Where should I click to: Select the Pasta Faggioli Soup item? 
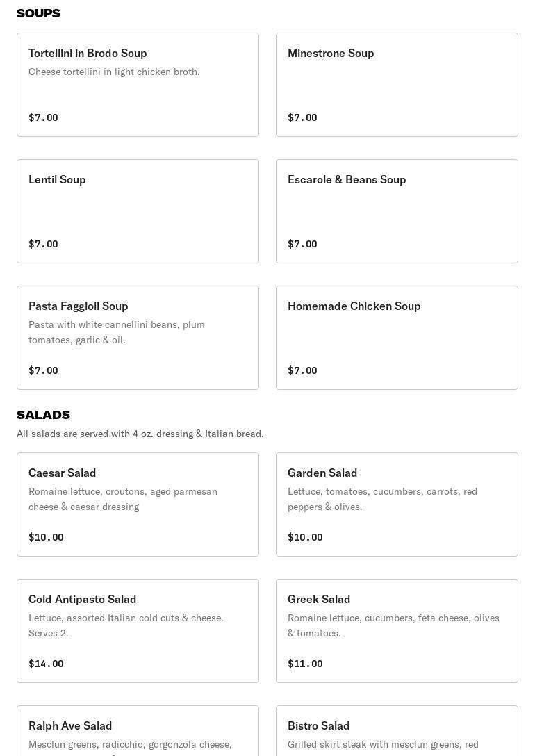coord(138,338)
